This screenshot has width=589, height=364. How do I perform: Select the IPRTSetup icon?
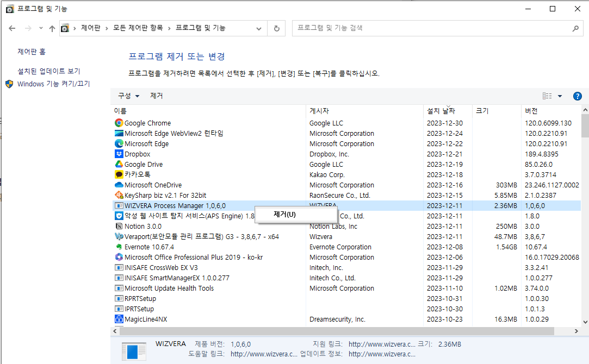pos(119,309)
